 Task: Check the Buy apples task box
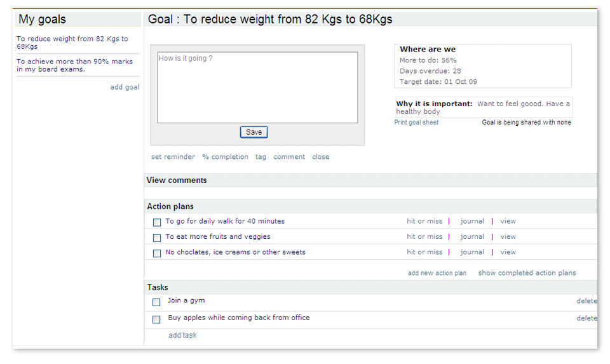[x=156, y=320]
